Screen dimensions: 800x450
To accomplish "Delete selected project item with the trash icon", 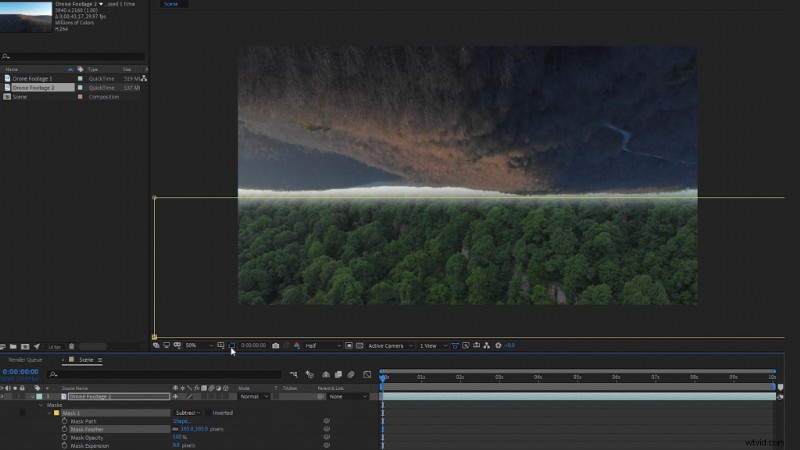I will pos(71,346).
